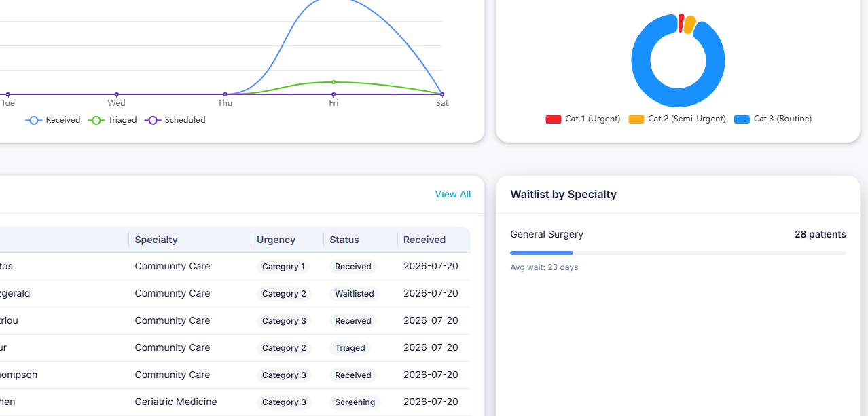Click the Wed data point on the chart
Image resolution: width=868 pixels, height=416 pixels.
click(116, 94)
